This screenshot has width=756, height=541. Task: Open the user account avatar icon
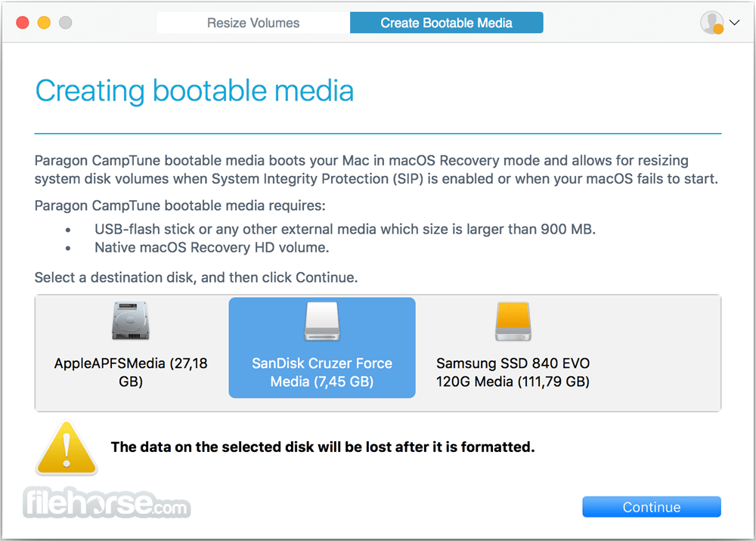[x=711, y=23]
